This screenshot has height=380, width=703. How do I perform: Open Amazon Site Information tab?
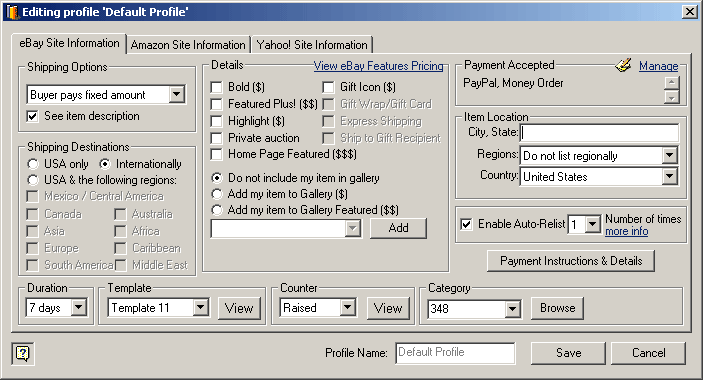click(188, 45)
